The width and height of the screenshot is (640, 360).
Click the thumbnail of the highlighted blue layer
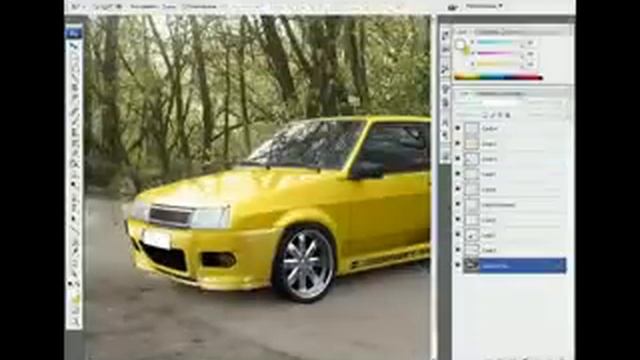tap(471, 265)
